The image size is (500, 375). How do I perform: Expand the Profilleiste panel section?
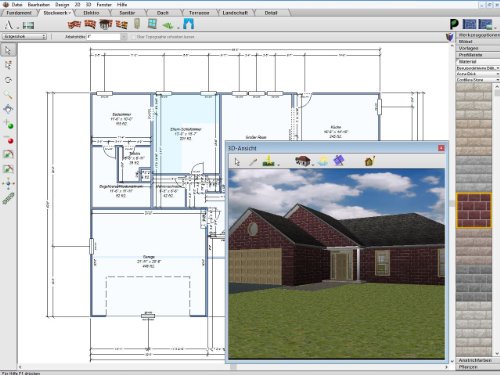(478, 55)
